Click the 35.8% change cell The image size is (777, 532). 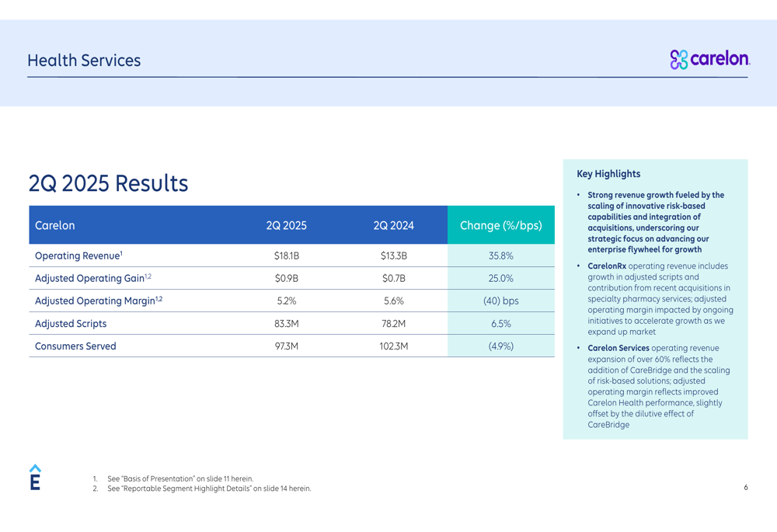(x=501, y=256)
